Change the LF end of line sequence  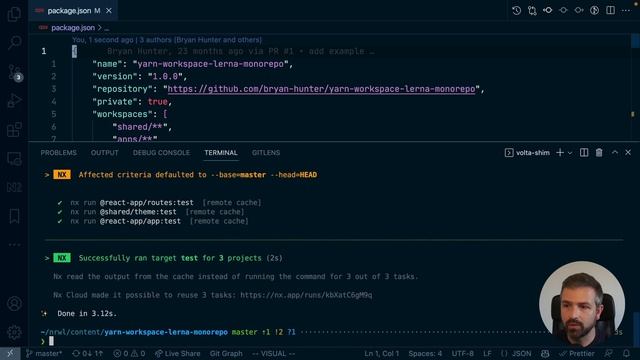coord(487,353)
